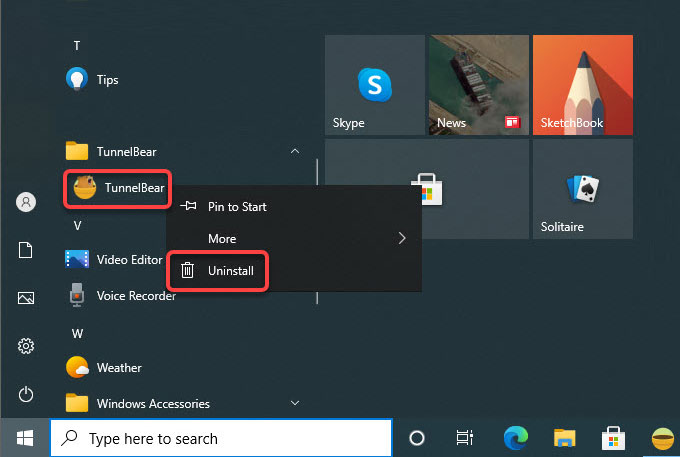Open the News tile
680x457 pixels.
click(x=479, y=85)
